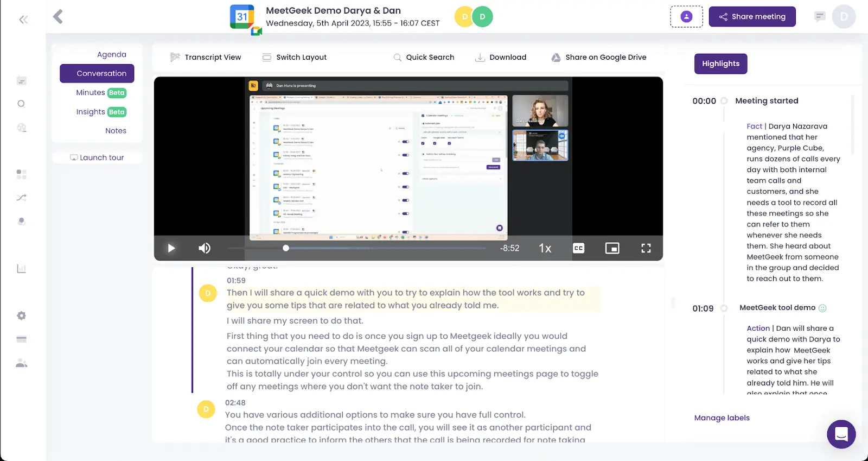
Task: Open the search icon in left sidebar
Action: (22, 104)
